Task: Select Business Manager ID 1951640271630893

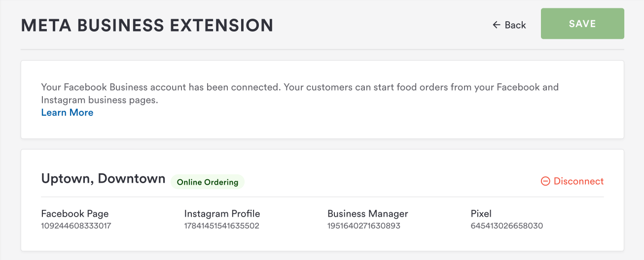Action: [364, 226]
